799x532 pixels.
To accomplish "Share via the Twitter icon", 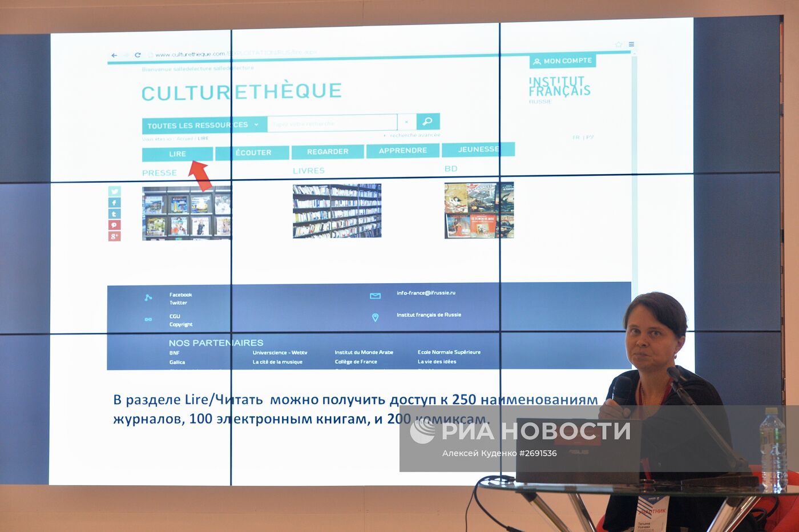I will click(x=114, y=192).
